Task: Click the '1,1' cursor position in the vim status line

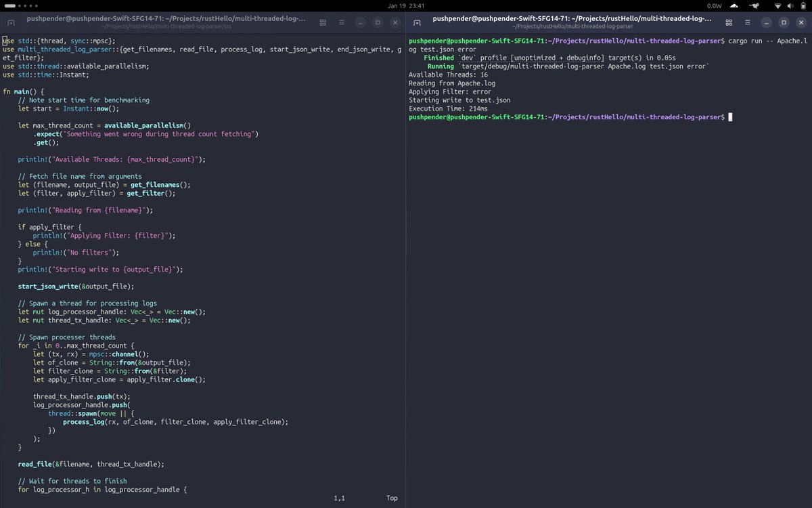Action: tap(340, 499)
